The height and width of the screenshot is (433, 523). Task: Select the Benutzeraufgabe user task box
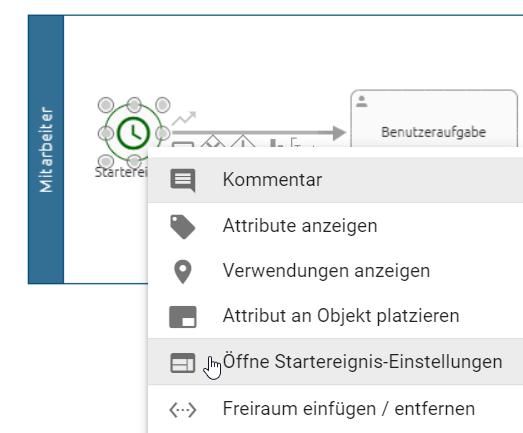tap(434, 118)
